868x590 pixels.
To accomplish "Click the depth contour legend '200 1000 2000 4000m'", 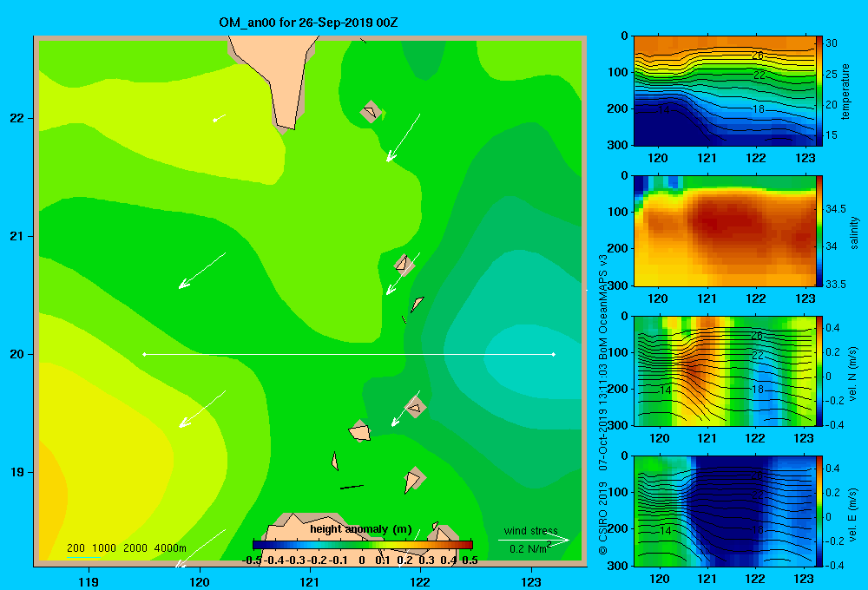I will tap(126, 548).
